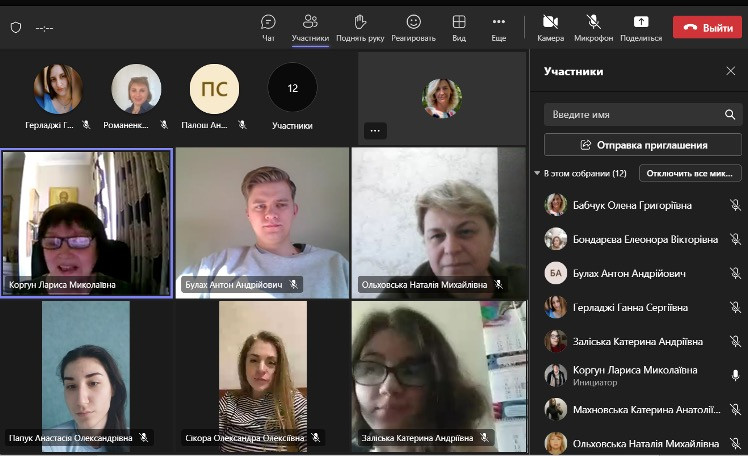
Task: Click the Введите имя search field
Action: pos(643,114)
